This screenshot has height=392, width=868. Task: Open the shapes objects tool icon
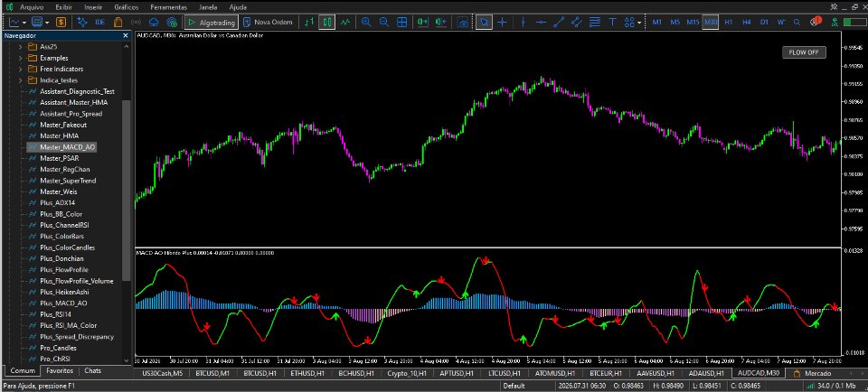pyautogui.click(x=629, y=22)
